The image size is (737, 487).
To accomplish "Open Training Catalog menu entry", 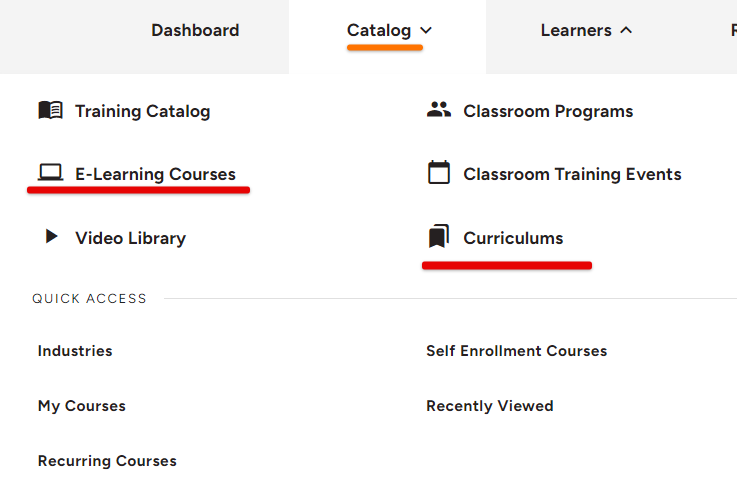I will (142, 111).
